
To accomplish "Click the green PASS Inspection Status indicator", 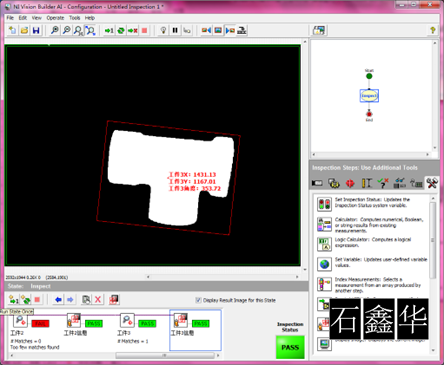I will coord(290,347).
